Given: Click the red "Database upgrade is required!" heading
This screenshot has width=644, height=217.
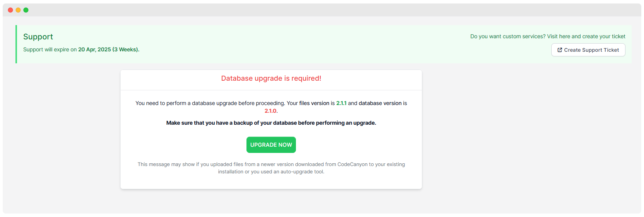Looking at the screenshot, I should pos(271,78).
